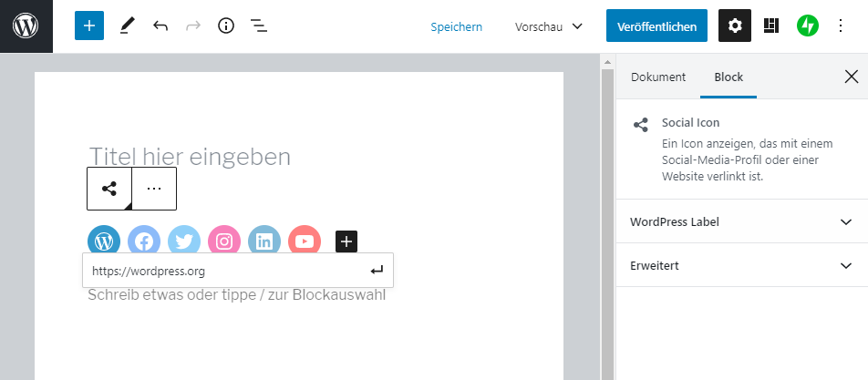Click the Social Icon heading text
The height and width of the screenshot is (380, 868).
[x=691, y=123]
